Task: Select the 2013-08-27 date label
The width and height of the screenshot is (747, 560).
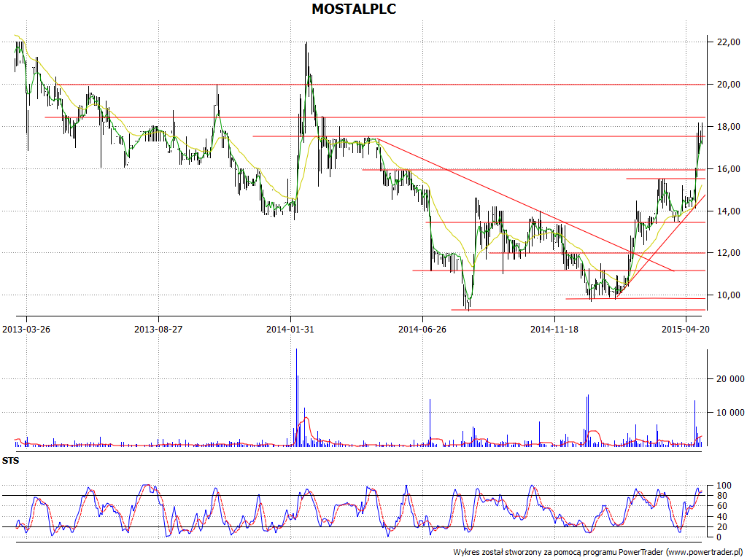Action: pos(158,329)
